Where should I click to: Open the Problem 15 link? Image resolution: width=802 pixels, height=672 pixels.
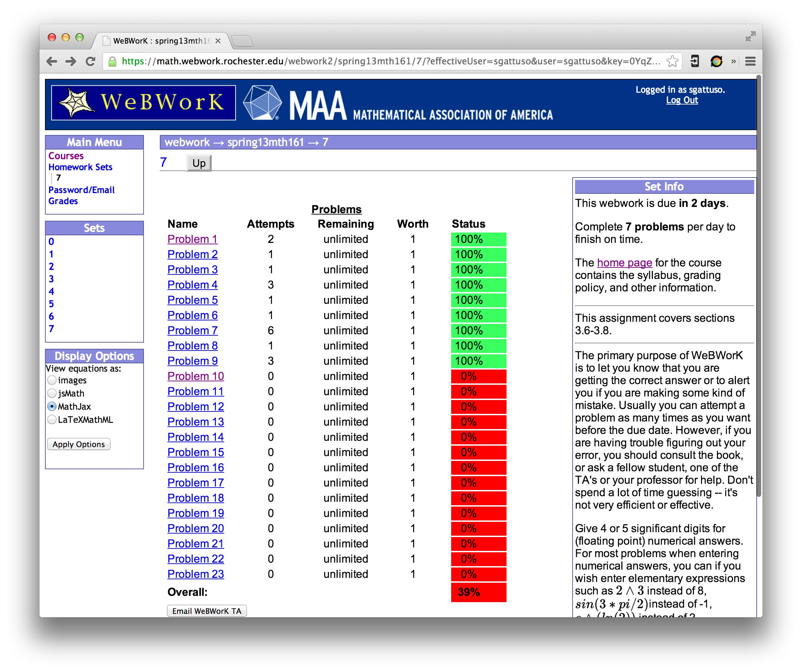point(195,452)
